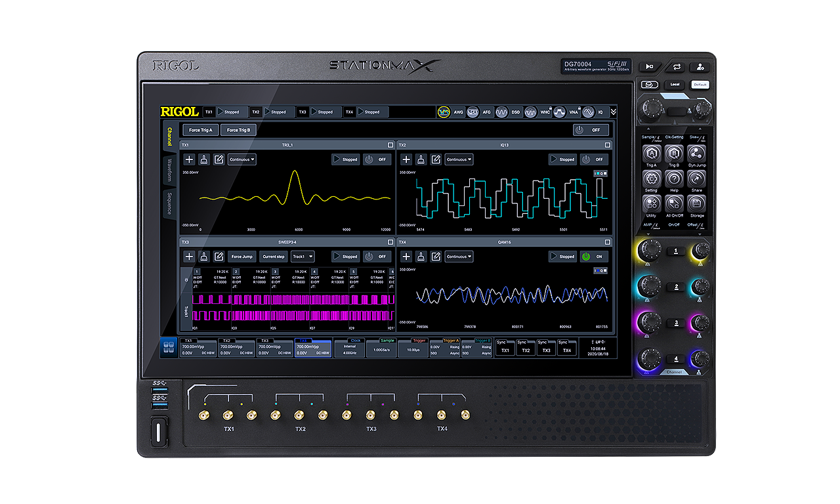Clear TX4 panel with the brush icon
This screenshot has height=504, width=840.
click(421, 257)
